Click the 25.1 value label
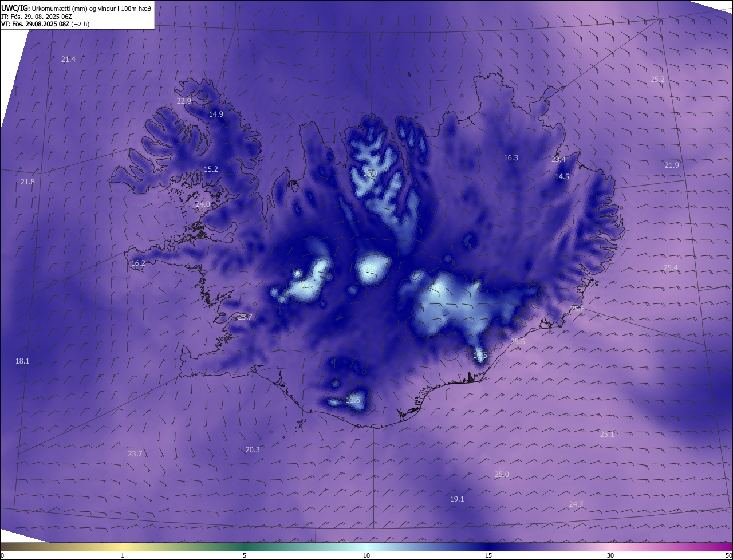The image size is (733, 560). [x=607, y=434]
